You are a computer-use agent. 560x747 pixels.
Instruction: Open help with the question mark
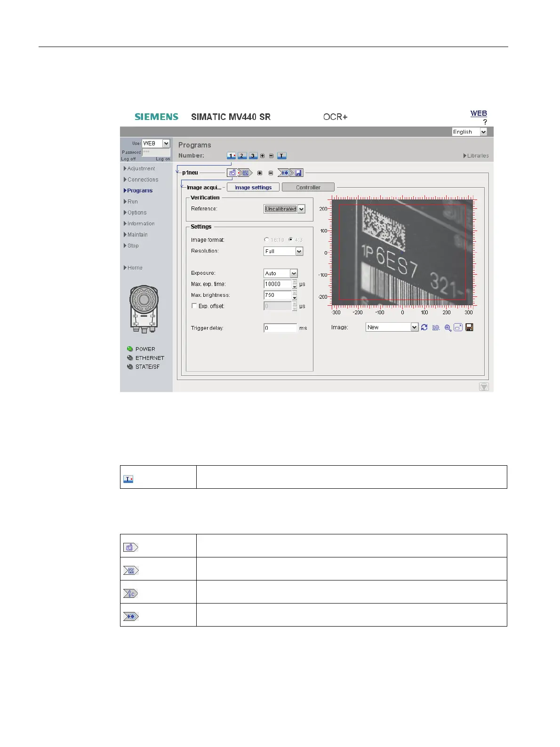tap(485, 122)
